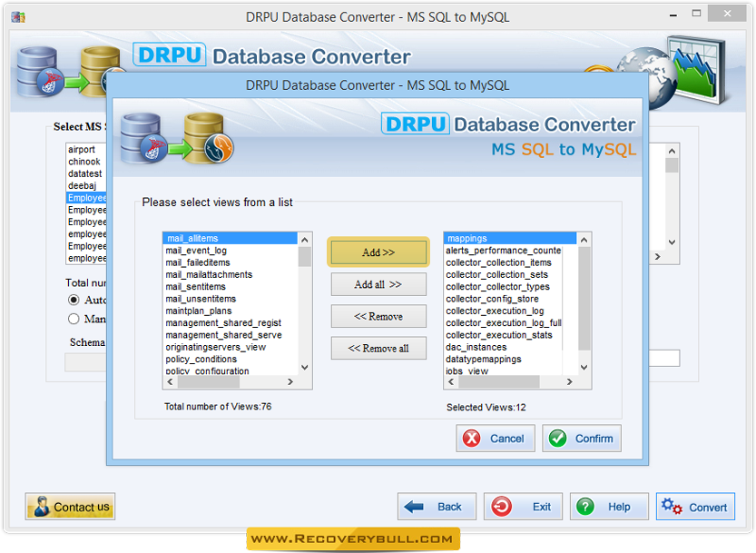This screenshot has width=756, height=553.
Task: Select the Manual radio button in main window
Action: click(x=74, y=319)
